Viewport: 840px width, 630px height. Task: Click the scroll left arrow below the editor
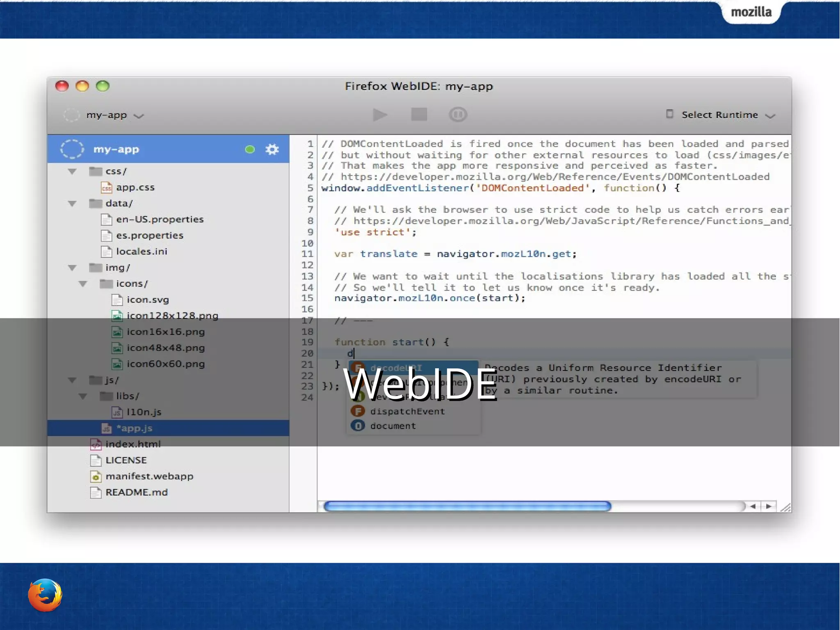(x=753, y=506)
